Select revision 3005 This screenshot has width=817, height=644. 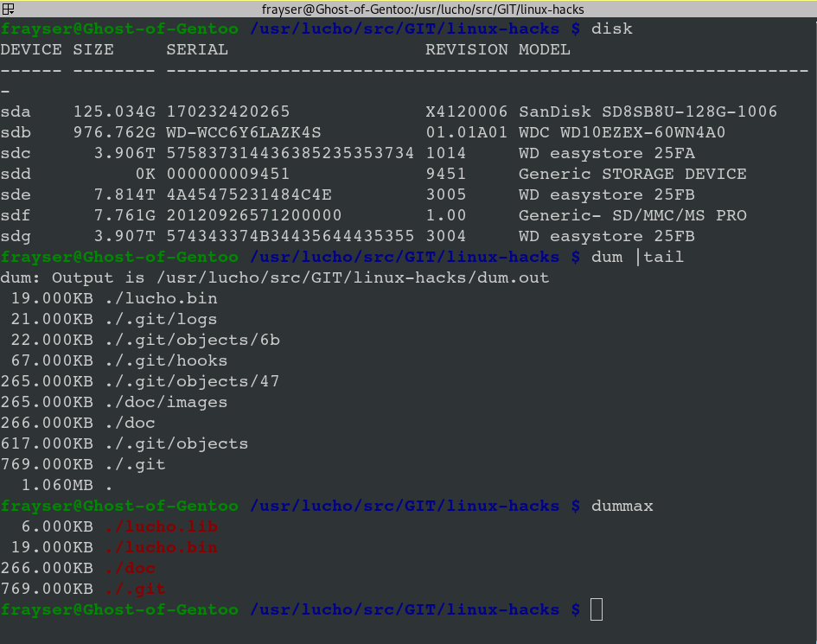(x=446, y=194)
